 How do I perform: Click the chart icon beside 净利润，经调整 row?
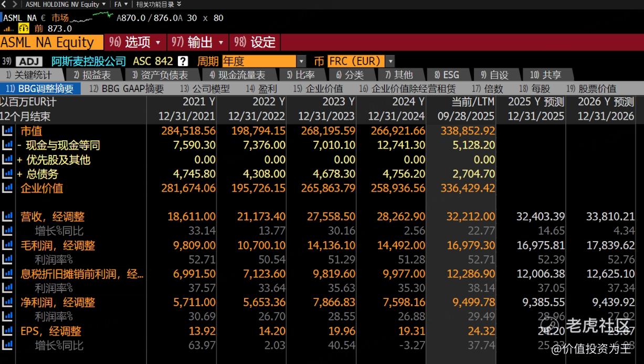coord(7,302)
